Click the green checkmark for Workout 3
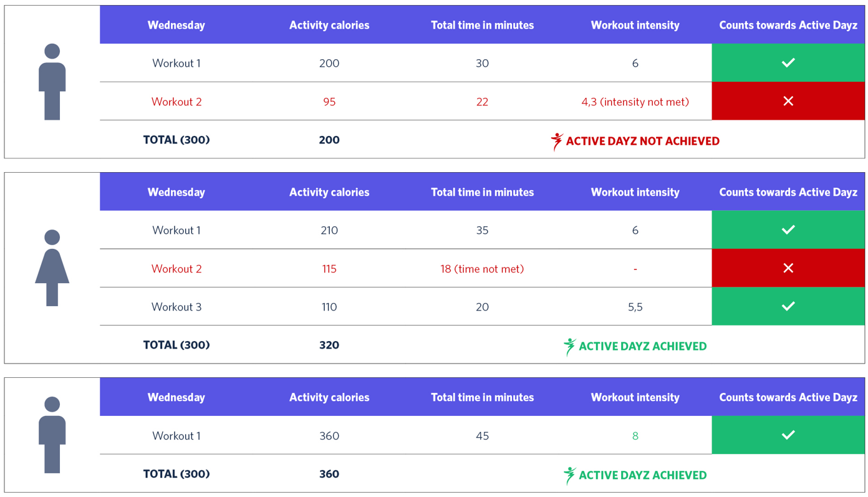This screenshot has width=868, height=497. 788,306
